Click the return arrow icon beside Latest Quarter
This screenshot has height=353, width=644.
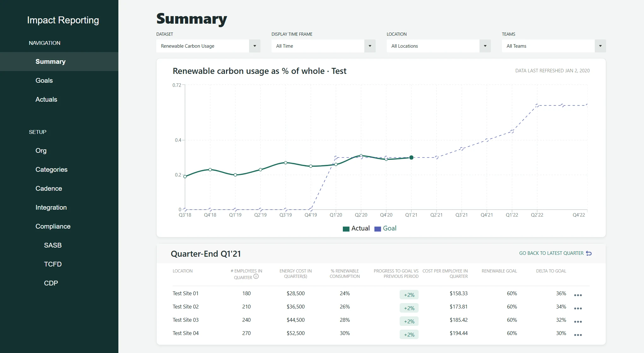point(589,253)
